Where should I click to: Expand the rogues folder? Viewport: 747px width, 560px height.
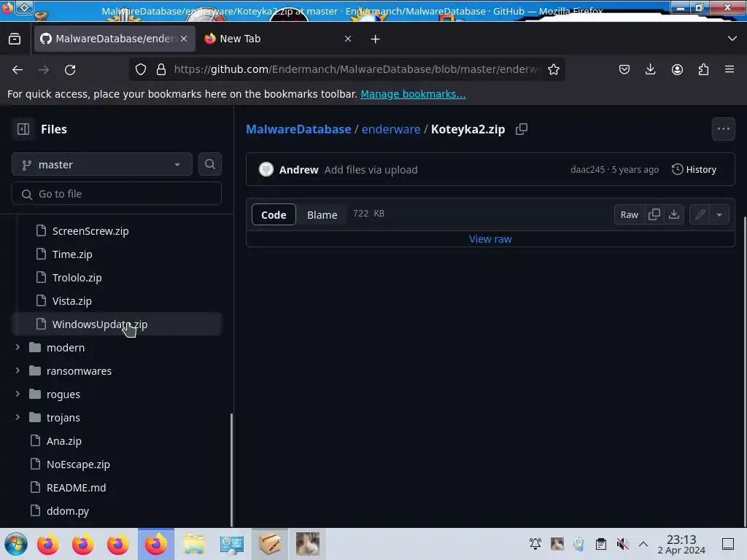pos(18,394)
